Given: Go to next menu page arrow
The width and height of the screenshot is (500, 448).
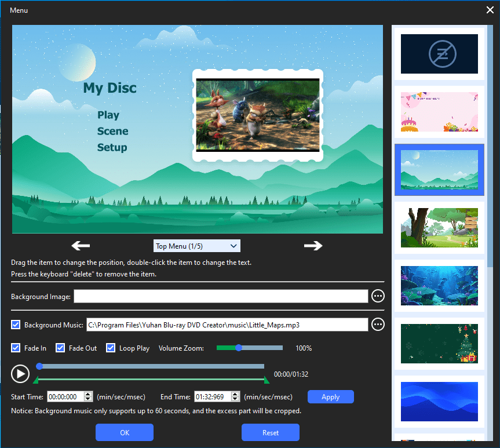Looking at the screenshot, I should pyautogui.click(x=313, y=246).
